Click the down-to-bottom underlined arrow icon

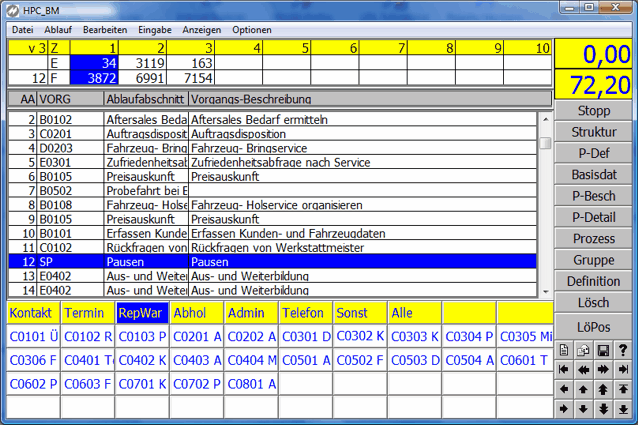(624, 408)
